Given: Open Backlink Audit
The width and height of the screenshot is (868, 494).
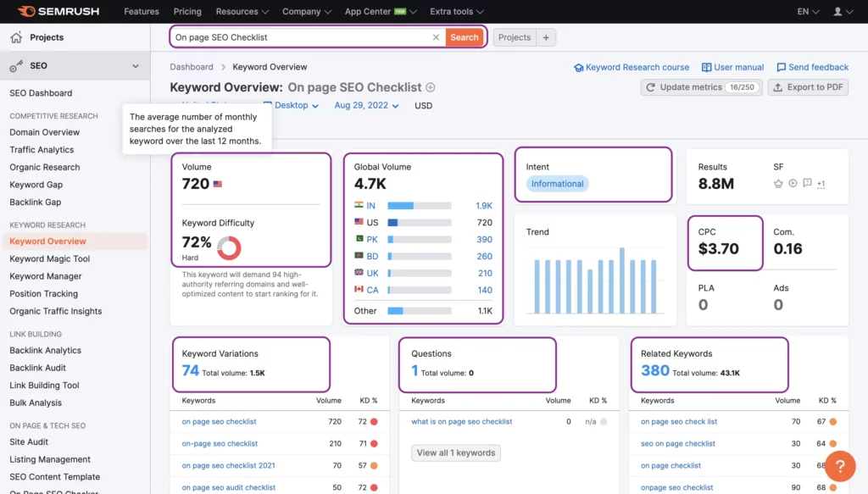Looking at the screenshot, I should (37, 367).
